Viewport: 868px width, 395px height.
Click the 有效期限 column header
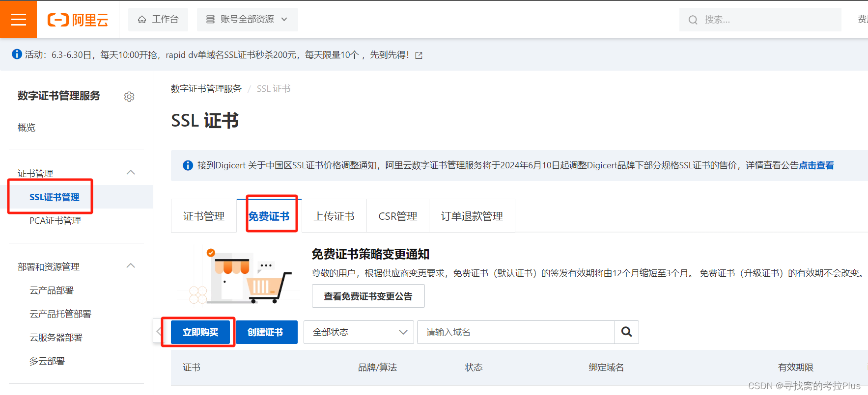pos(796,367)
